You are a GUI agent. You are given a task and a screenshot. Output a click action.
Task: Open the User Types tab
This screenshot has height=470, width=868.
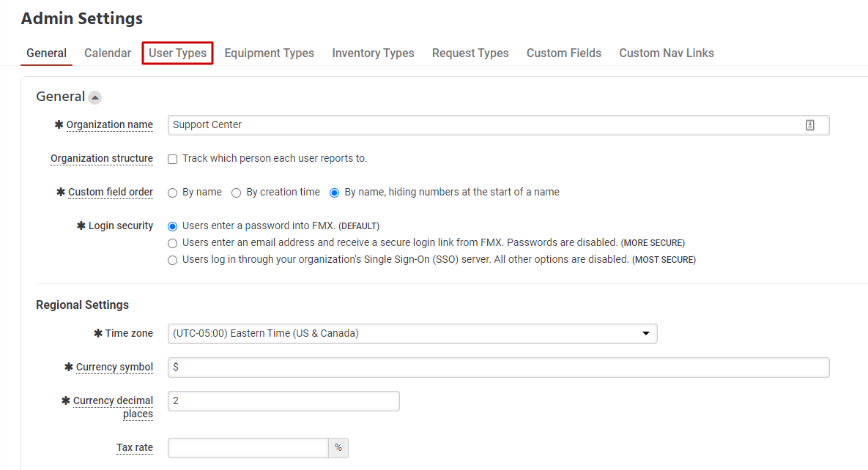coord(177,53)
